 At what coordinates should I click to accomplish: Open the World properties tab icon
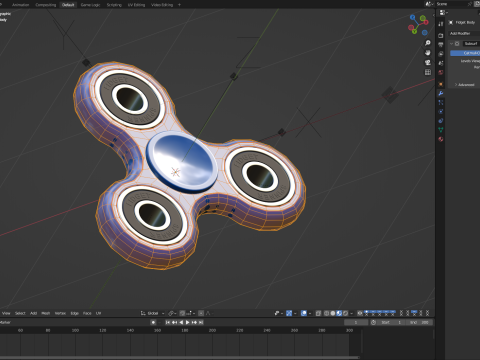[441, 72]
